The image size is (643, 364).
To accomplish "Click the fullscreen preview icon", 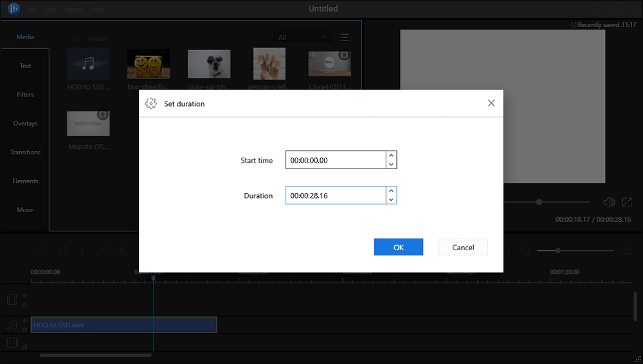I will (x=627, y=202).
